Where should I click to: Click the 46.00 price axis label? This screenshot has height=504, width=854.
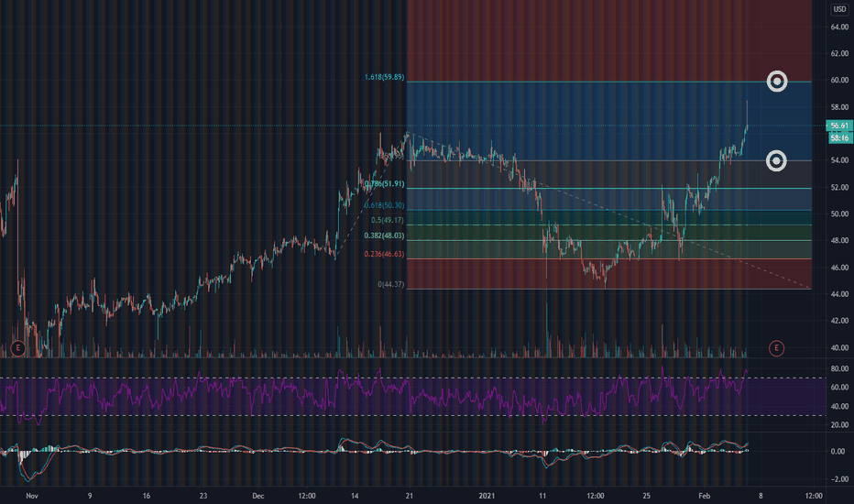click(x=839, y=268)
